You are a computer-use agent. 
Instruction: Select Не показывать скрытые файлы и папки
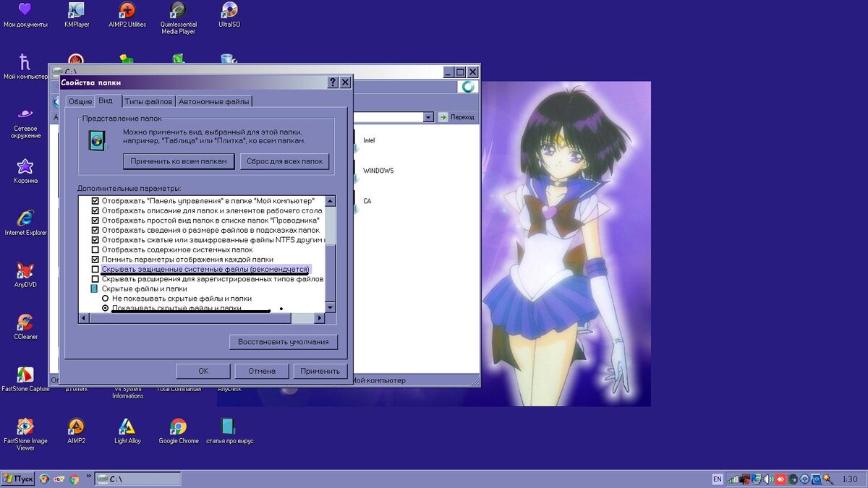tap(106, 298)
